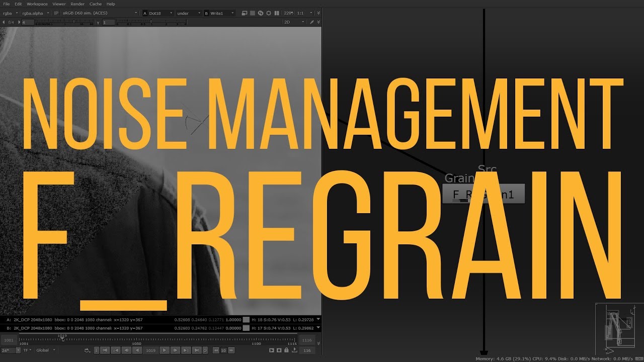Screen dimensions: 644x362
Task: Play forwards
Action: tap(165, 350)
